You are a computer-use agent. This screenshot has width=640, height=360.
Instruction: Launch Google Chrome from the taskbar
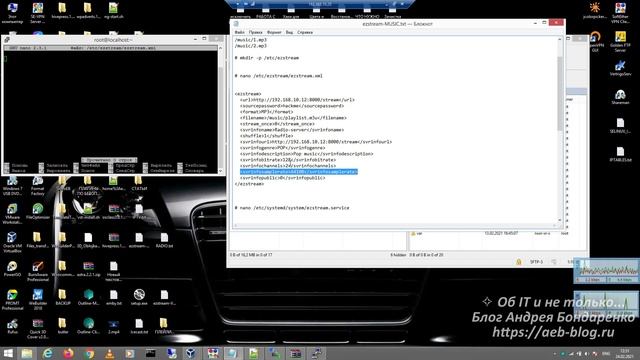click(x=89, y=353)
